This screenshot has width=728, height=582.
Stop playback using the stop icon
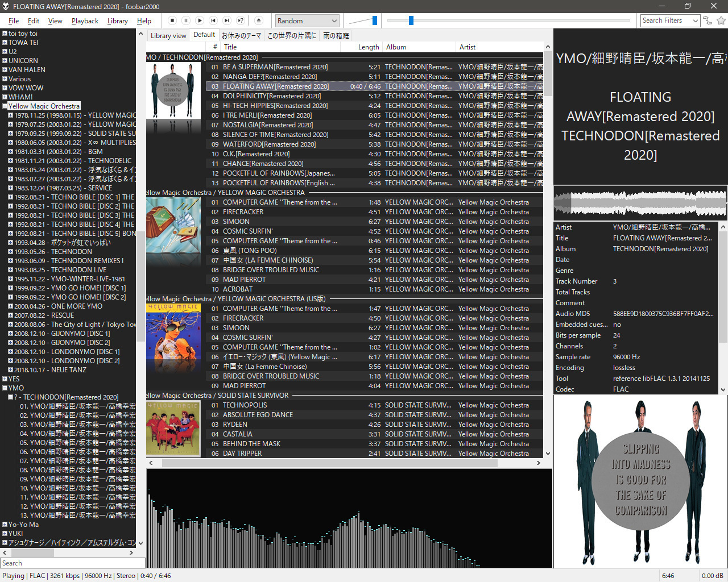172,20
